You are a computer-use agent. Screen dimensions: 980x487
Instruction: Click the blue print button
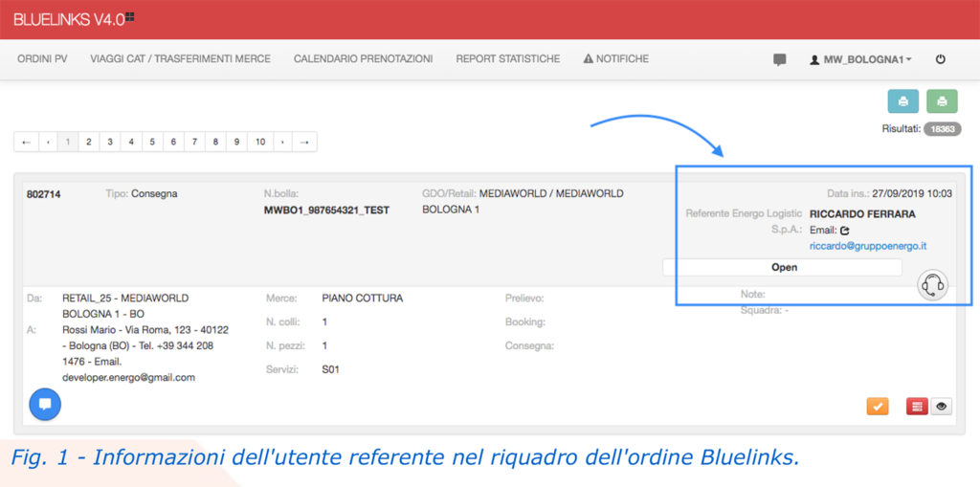tap(903, 101)
